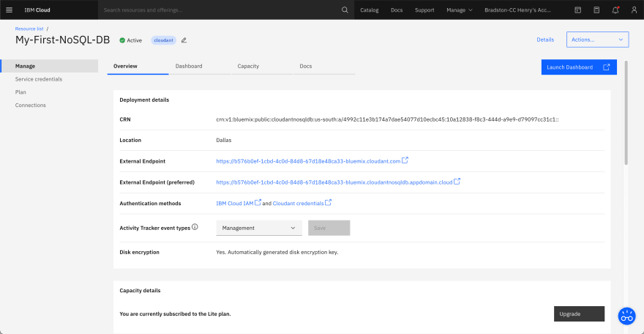Open the bluemix.cloudant.com external endpoint link

click(308, 161)
